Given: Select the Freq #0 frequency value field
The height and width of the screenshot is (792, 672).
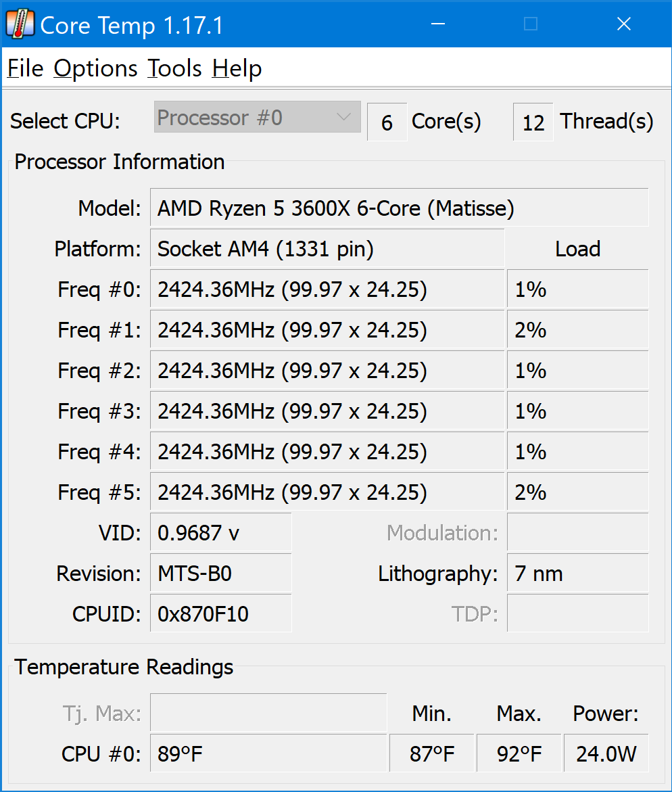Looking at the screenshot, I should tap(327, 289).
